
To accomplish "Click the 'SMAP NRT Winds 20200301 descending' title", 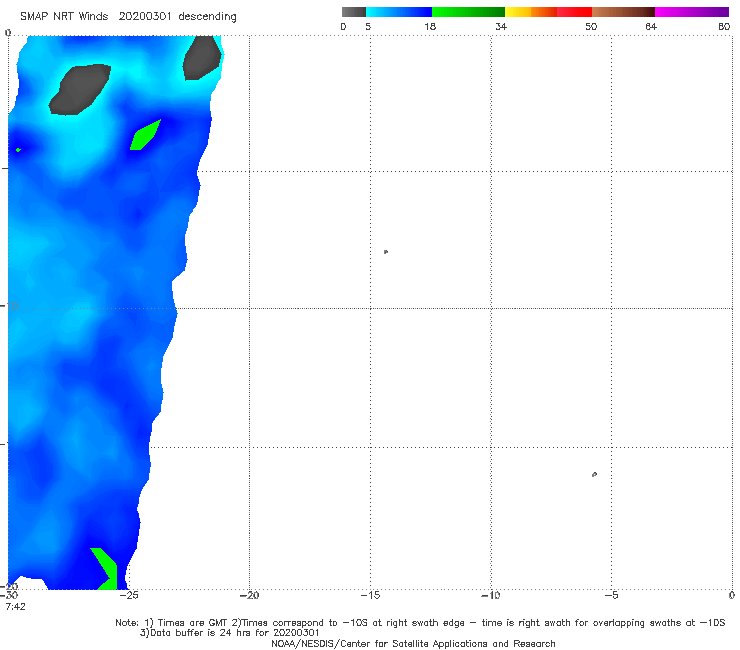I will tap(128, 17).
